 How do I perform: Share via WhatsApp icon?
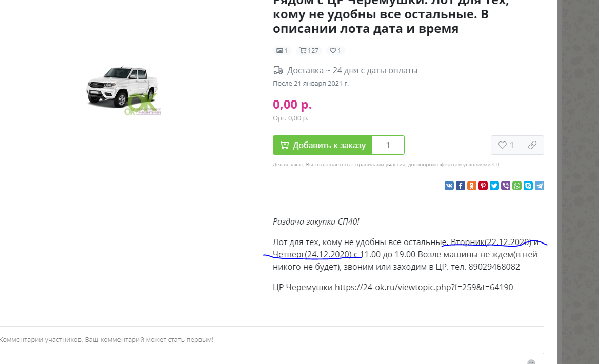click(x=517, y=186)
